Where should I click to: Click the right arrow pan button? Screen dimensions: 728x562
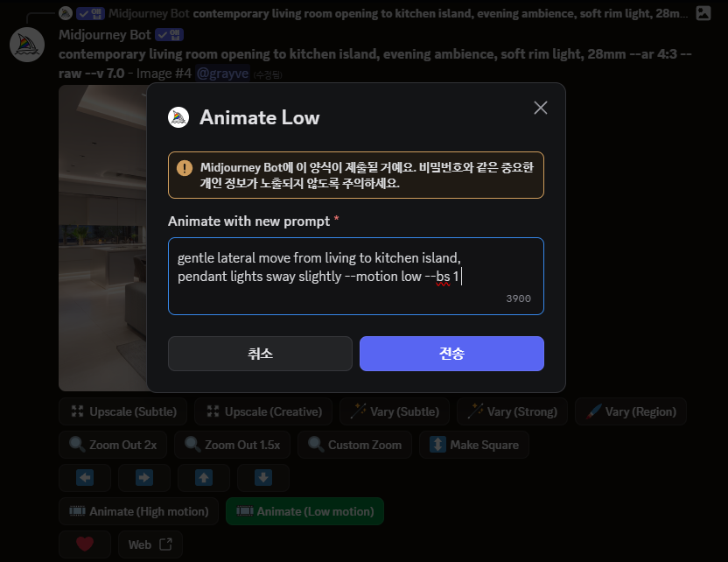tap(144, 477)
